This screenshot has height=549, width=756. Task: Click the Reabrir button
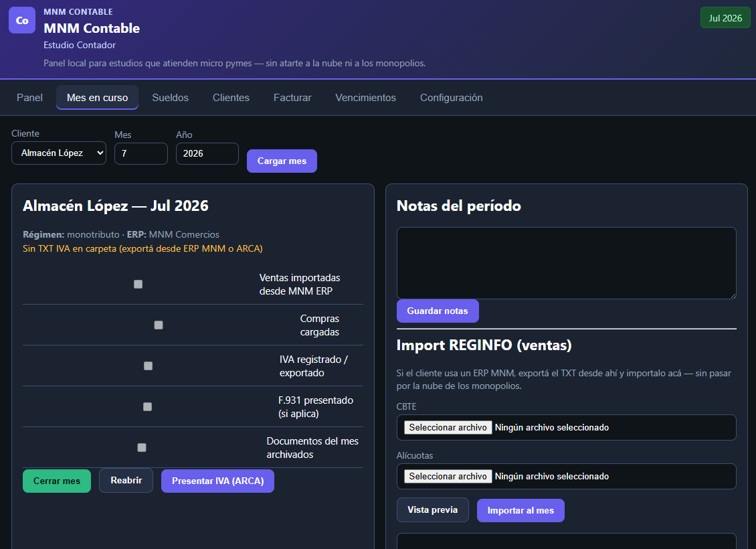pos(126,481)
